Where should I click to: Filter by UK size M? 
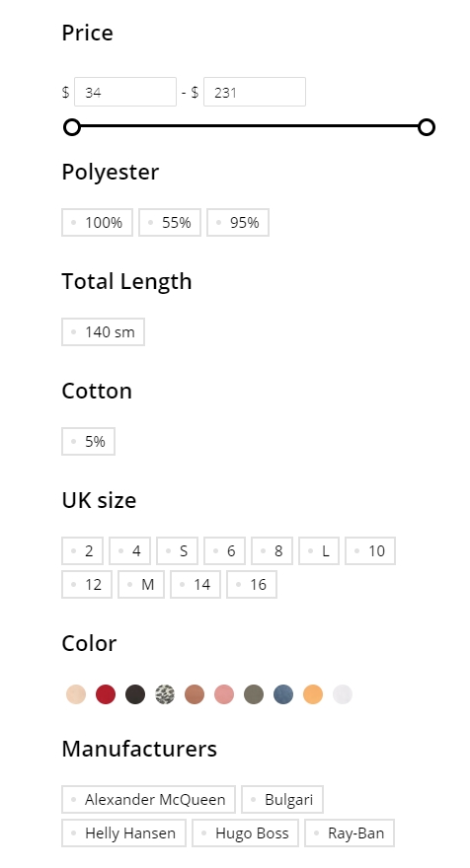point(141,585)
